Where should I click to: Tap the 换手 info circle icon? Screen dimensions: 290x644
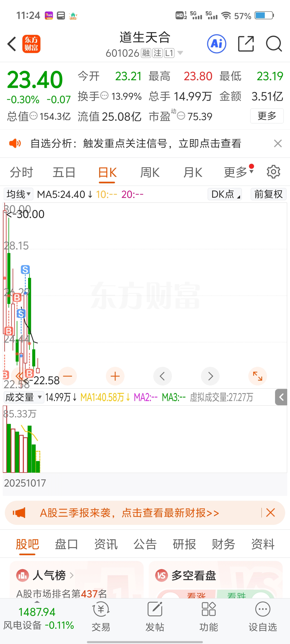pyautogui.click(x=104, y=95)
